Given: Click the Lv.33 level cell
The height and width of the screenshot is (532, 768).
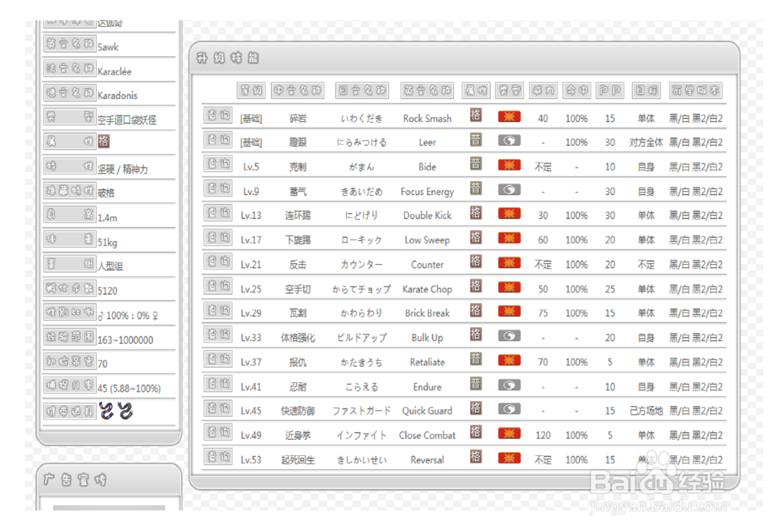Looking at the screenshot, I should pyautogui.click(x=251, y=339).
